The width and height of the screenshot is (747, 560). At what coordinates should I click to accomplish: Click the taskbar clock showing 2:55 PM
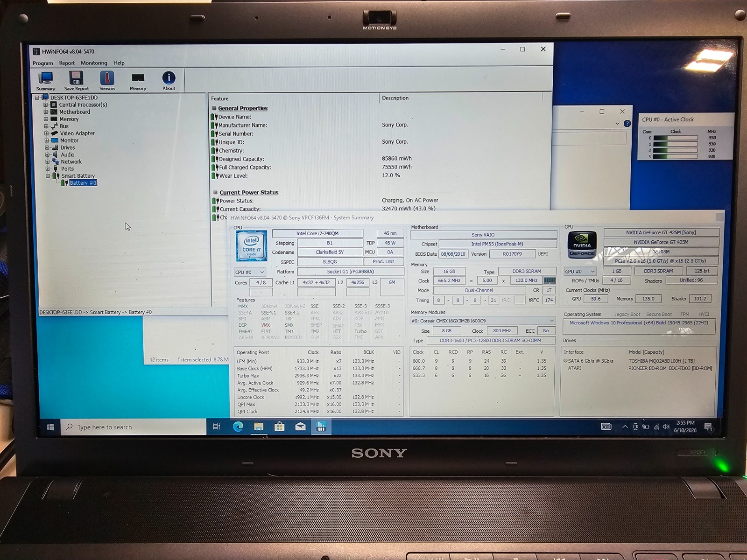pyautogui.click(x=685, y=427)
